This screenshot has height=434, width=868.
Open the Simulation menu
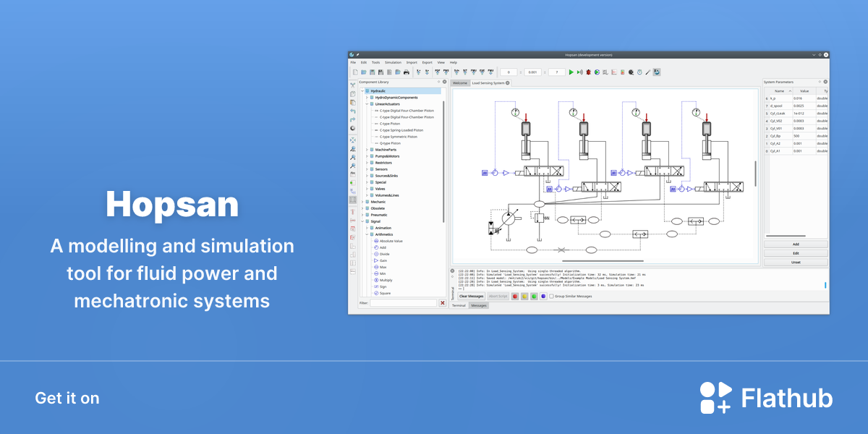click(393, 62)
